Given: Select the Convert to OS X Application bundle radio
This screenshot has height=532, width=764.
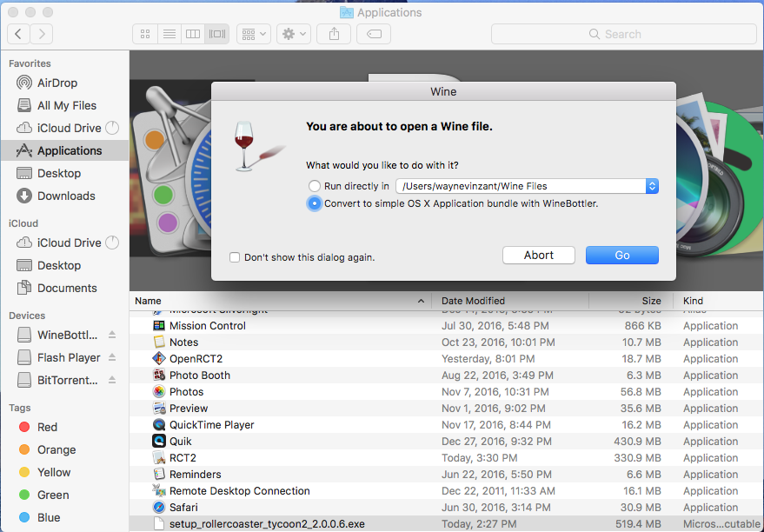Looking at the screenshot, I should coord(315,203).
